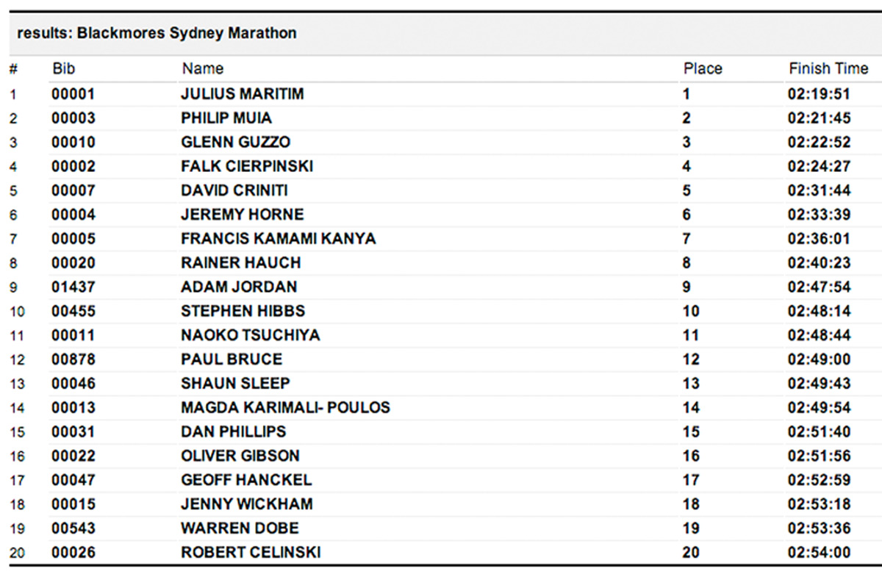Open JENNY WICKHAM's result
This screenshot has height=588, width=882.
tap(247, 504)
